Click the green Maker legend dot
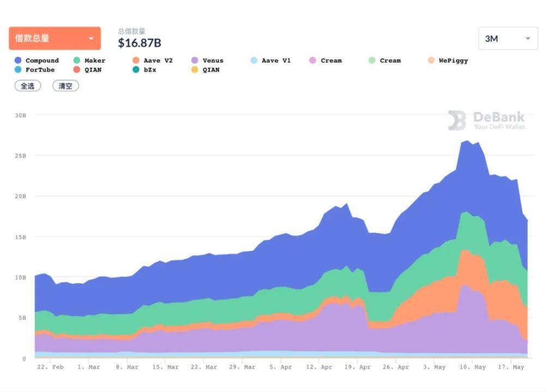The image size is (546, 392). (77, 61)
